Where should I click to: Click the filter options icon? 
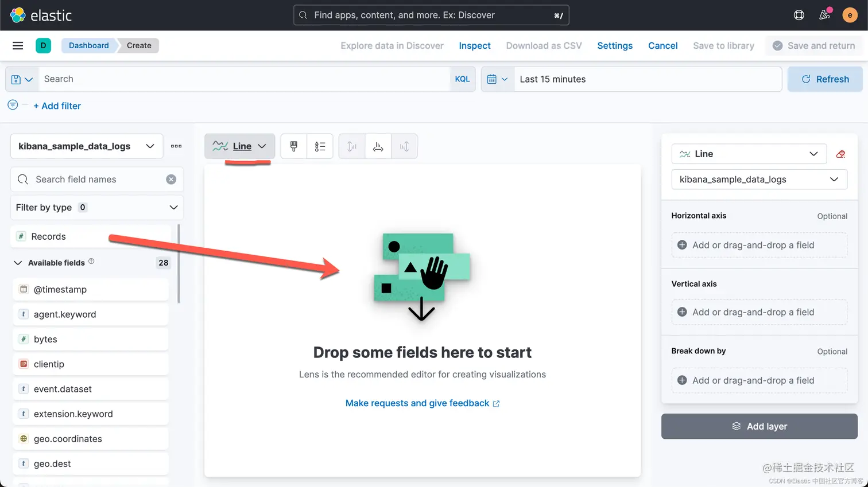(x=13, y=105)
